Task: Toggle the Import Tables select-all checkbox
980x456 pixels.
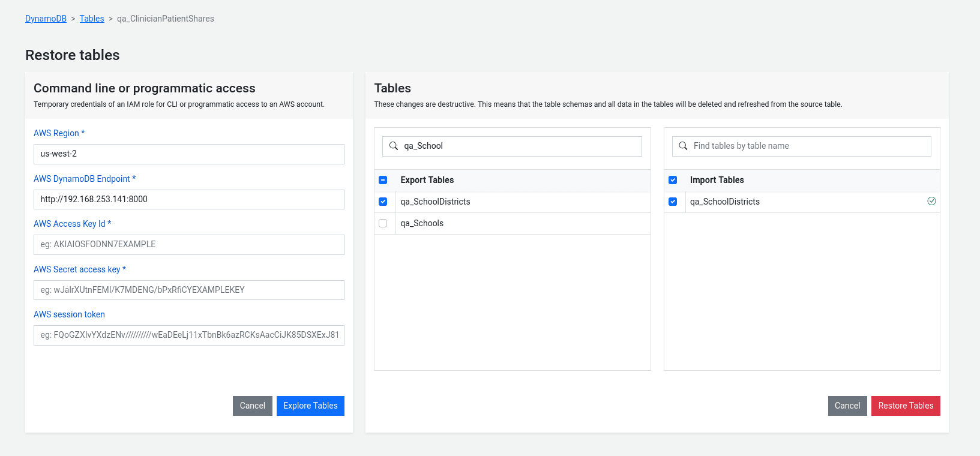Action: click(673, 180)
